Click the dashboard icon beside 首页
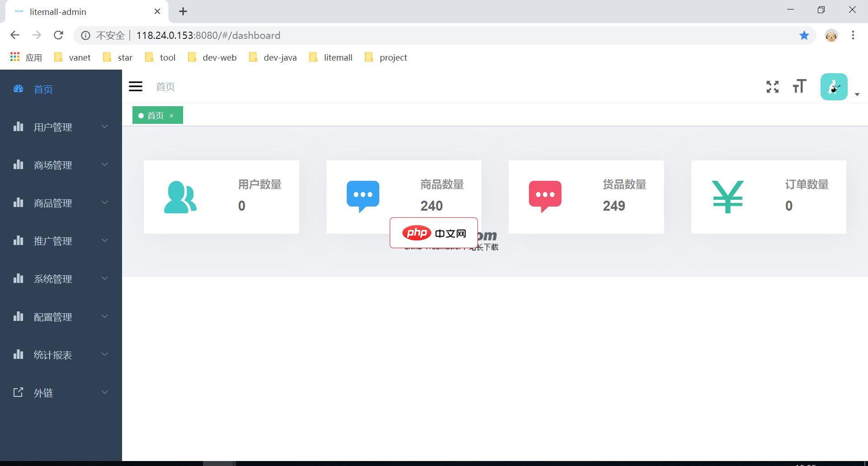This screenshot has width=868, height=466. pyautogui.click(x=18, y=89)
